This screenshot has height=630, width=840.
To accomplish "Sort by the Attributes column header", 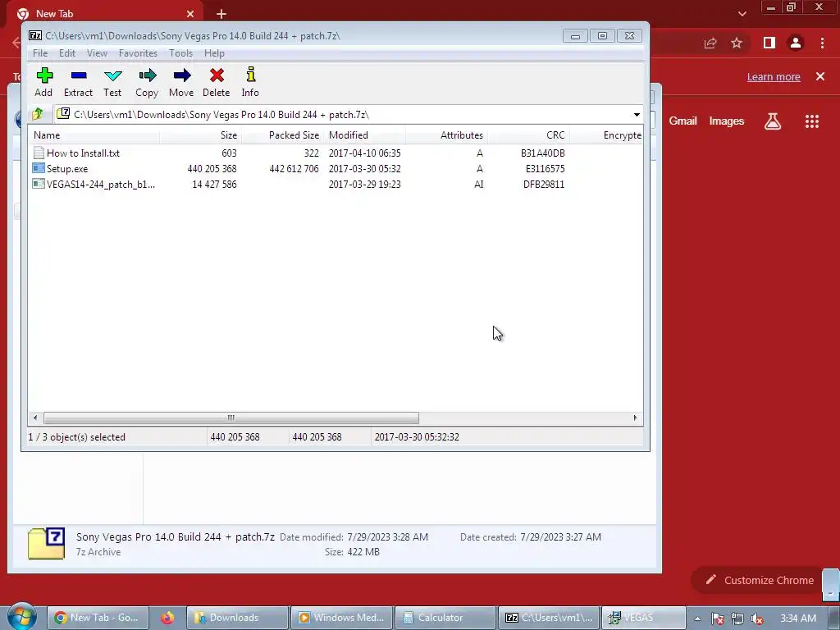I will coord(446,135).
